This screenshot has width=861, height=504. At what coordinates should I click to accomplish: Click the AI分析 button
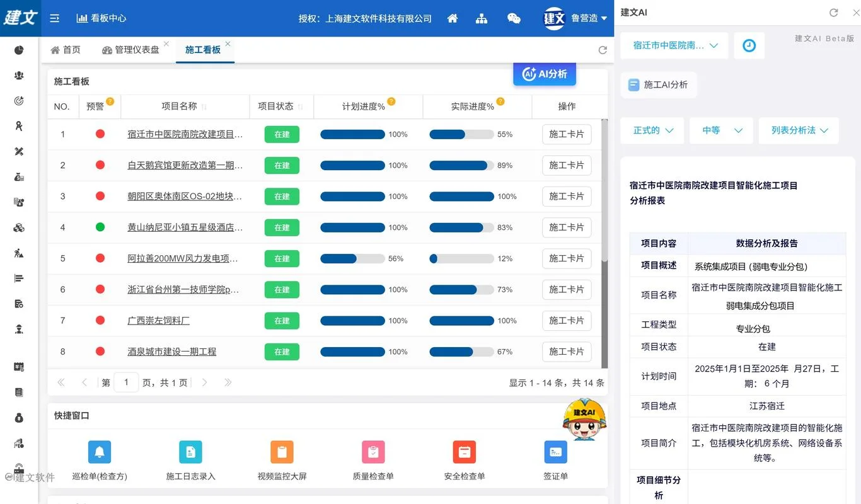545,74
